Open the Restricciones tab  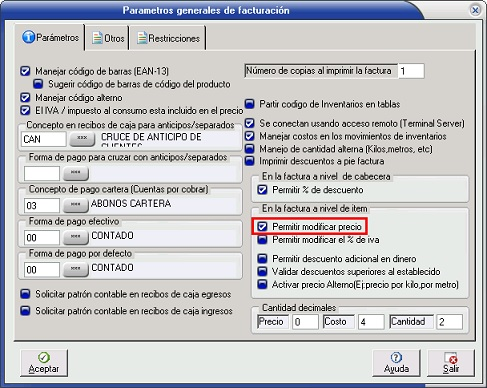168,38
